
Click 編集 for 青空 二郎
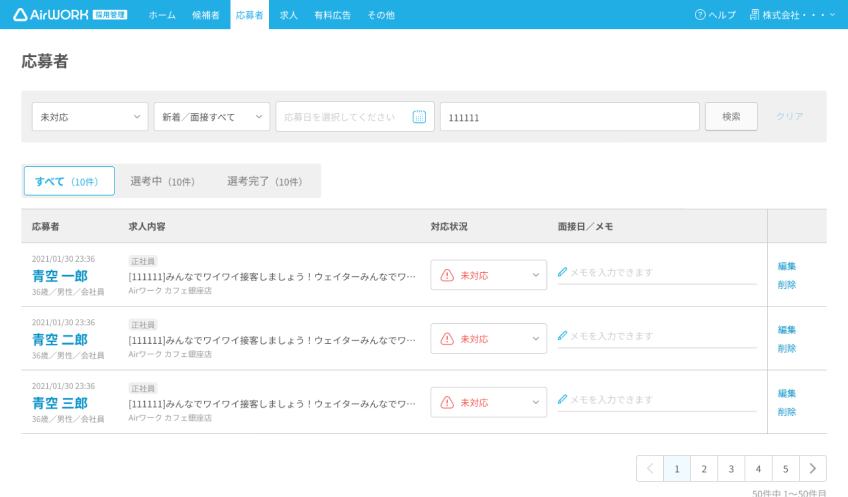tap(787, 330)
